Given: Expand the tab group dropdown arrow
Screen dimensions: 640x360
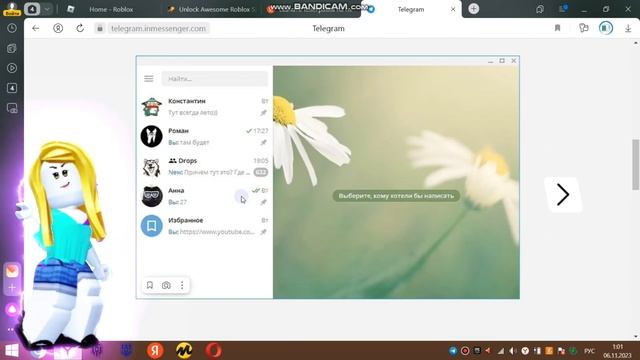Looking at the screenshot, I should coord(47,9).
